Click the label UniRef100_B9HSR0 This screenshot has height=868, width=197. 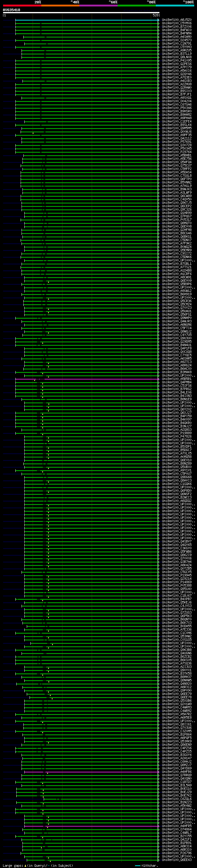click(x=177, y=111)
